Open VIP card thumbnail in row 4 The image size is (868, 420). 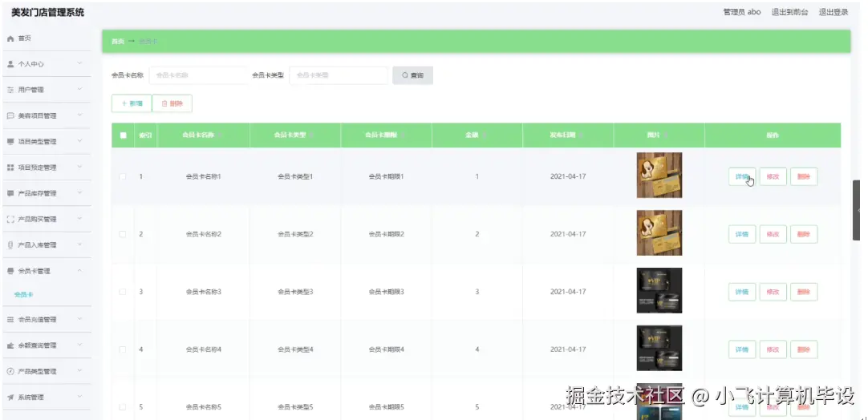click(x=659, y=348)
